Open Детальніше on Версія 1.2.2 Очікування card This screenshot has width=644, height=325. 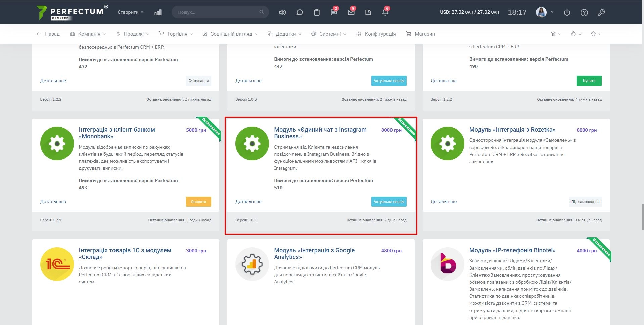(53, 81)
